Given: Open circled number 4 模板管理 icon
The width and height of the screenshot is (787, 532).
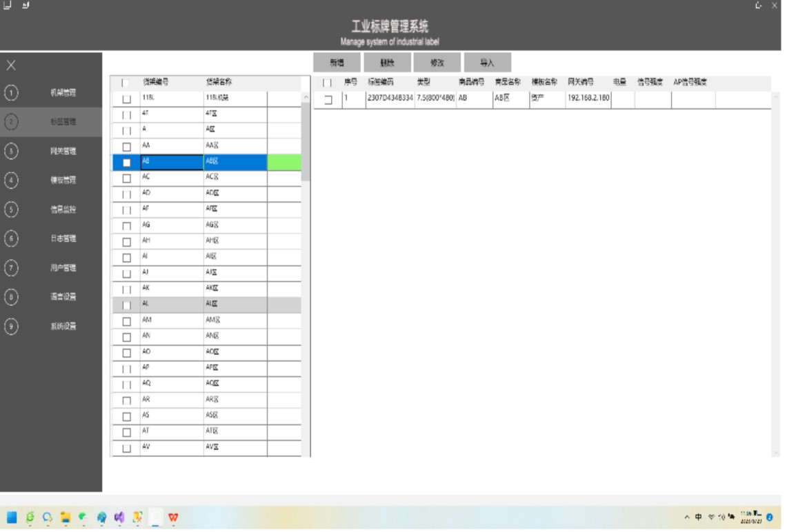Looking at the screenshot, I should point(11,180).
